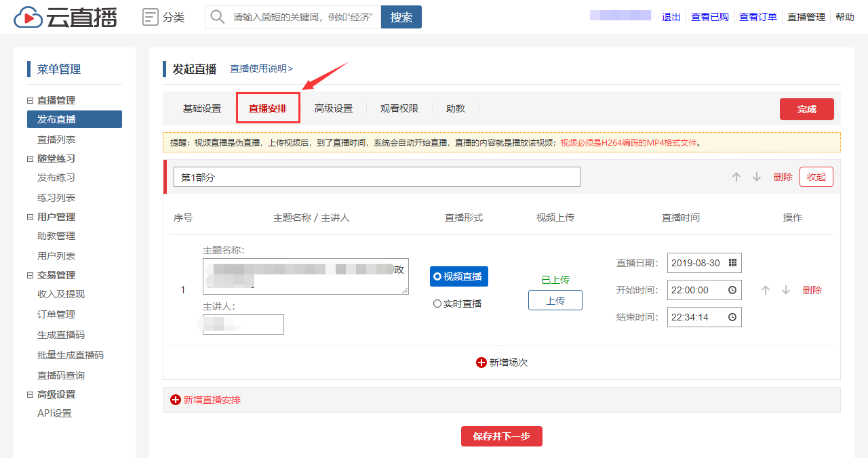Image resolution: width=868 pixels, height=458 pixels.
Task: Collapse the 直播管理 menu group
Action: (x=30, y=100)
